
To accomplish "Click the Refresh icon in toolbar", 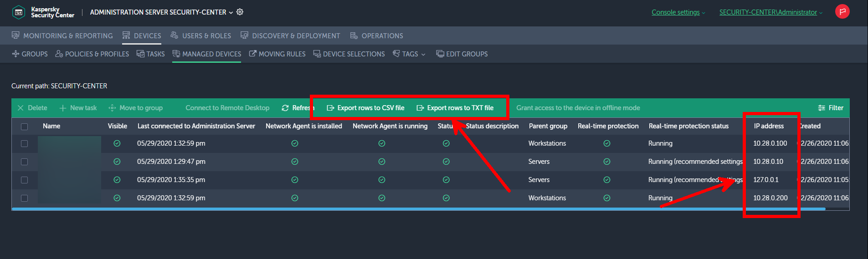I will coord(285,108).
